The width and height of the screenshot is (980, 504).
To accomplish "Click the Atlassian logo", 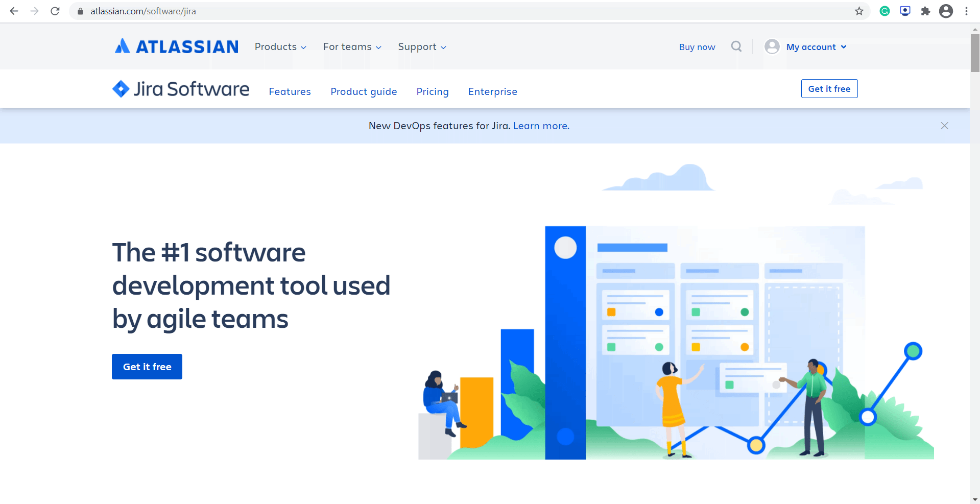I will click(x=177, y=46).
